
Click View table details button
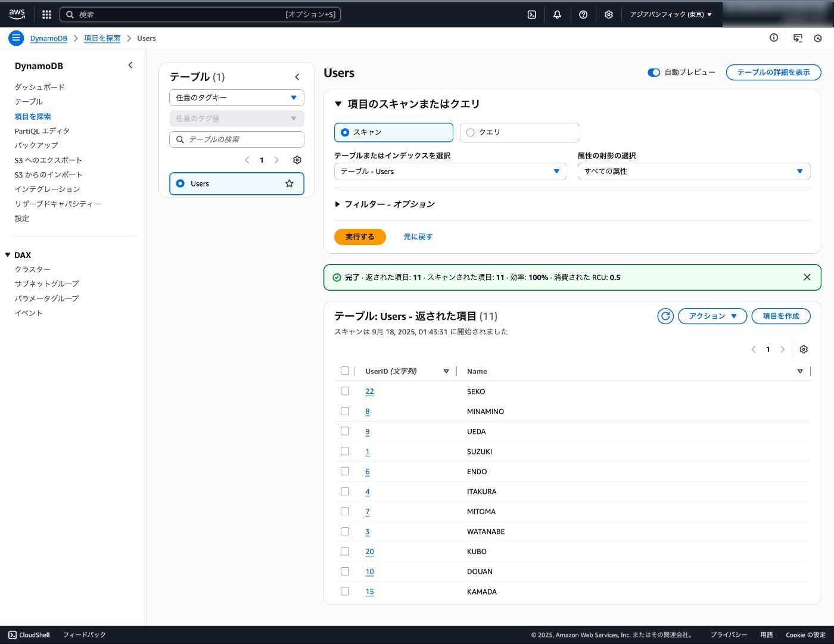(x=773, y=72)
